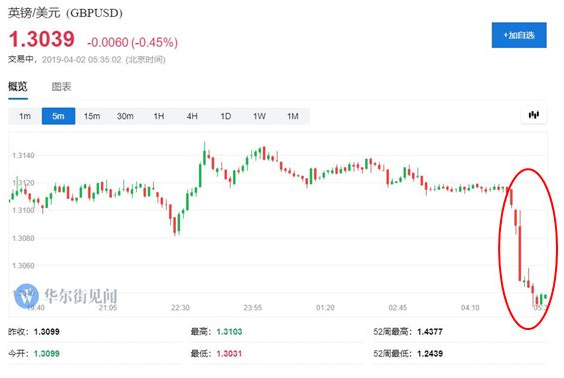Click the 22:30 time axis label

tap(180, 308)
